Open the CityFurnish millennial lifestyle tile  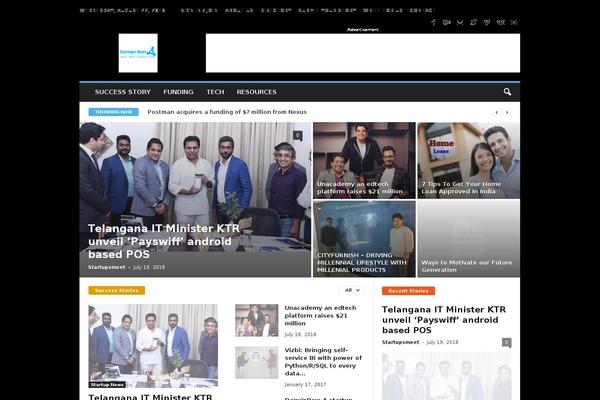coord(364,238)
